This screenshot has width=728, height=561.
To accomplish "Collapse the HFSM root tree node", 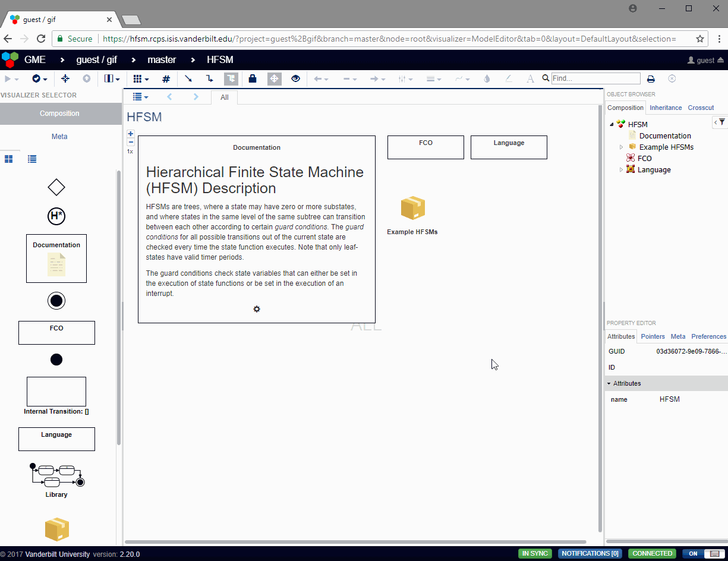I will (x=612, y=125).
